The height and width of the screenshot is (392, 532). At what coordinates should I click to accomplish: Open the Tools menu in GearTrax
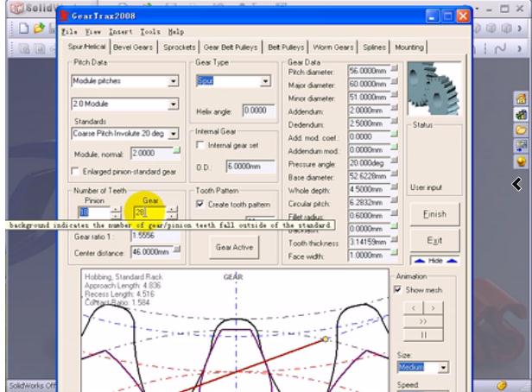click(x=150, y=32)
